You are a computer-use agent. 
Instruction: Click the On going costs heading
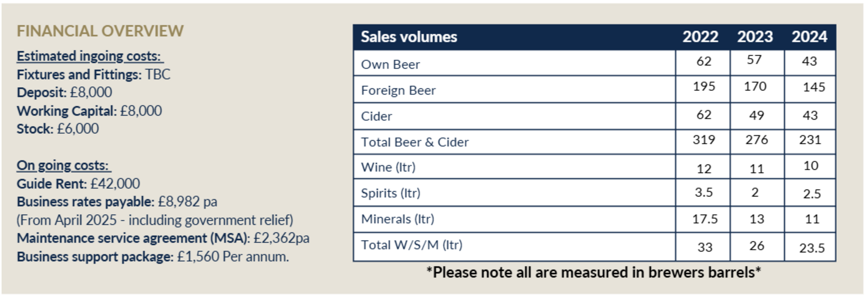pos(64,165)
